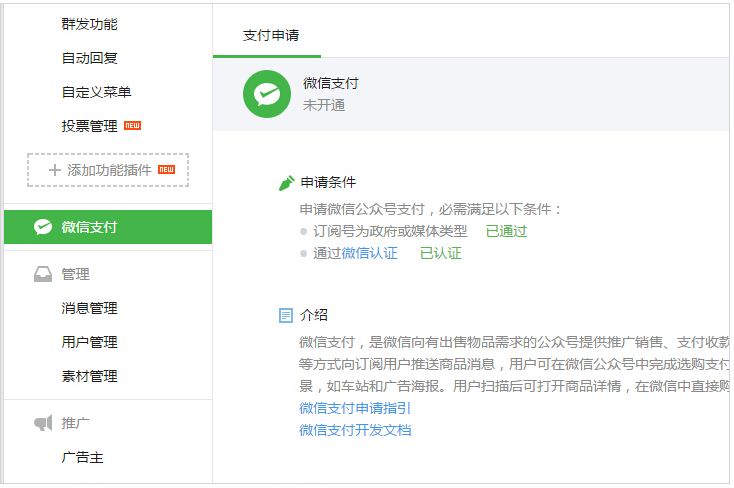Screen dimensions: 734x488
Task: Click the 未开通 status label
Action: (324, 105)
